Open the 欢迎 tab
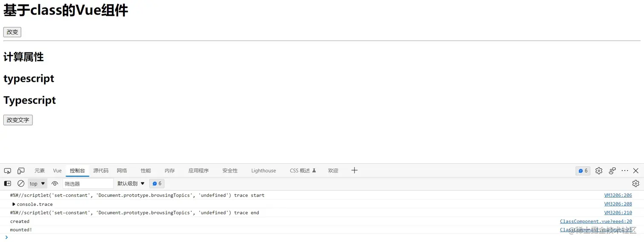The width and height of the screenshot is (644, 242). (x=333, y=171)
